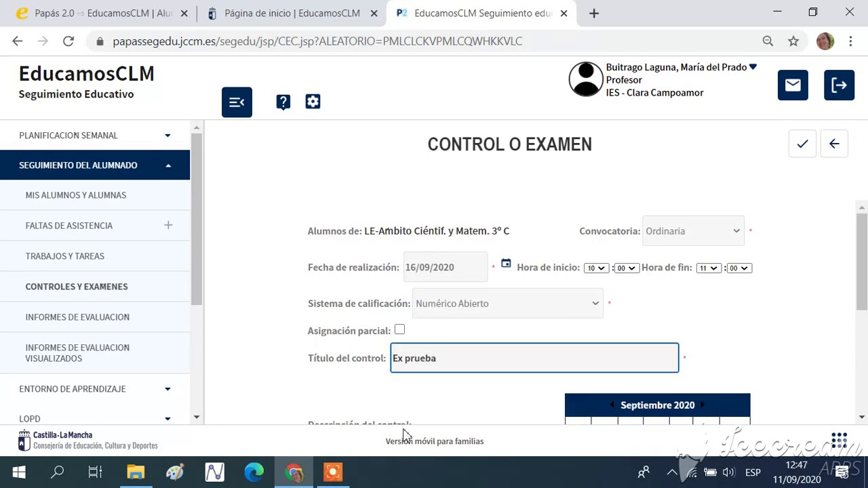Open the Chrome three-dot menu
Viewport: 868px width, 488px height.
pyautogui.click(x=850, y=41)
